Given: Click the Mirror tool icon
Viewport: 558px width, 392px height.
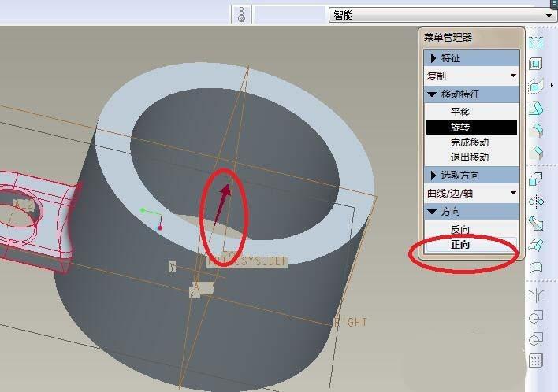Looking at the screenshot, I should click(x=536, y=295).
